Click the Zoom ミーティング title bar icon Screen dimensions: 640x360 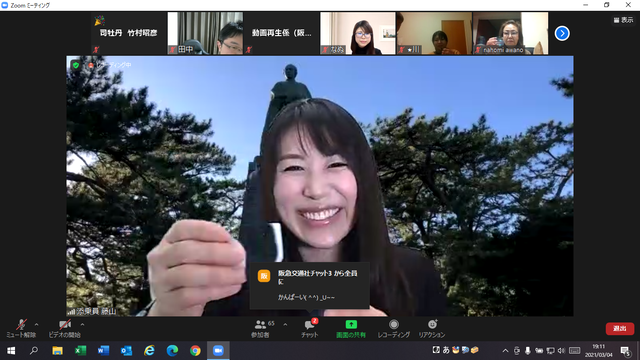[5, 5]
